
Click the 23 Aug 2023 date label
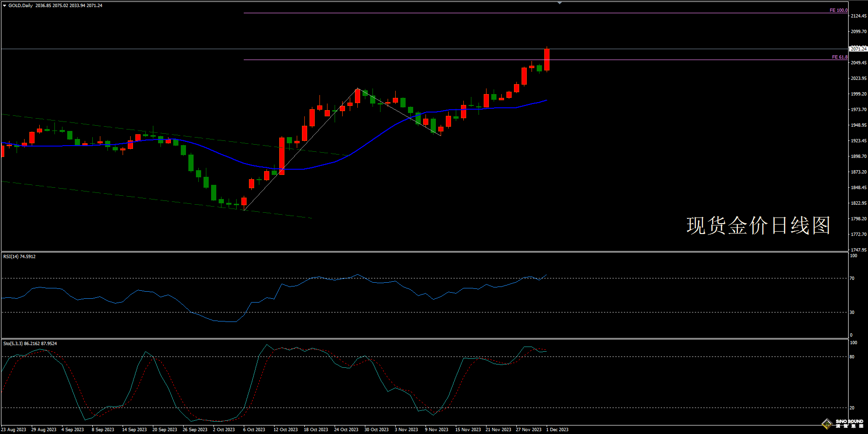[14, 429]
